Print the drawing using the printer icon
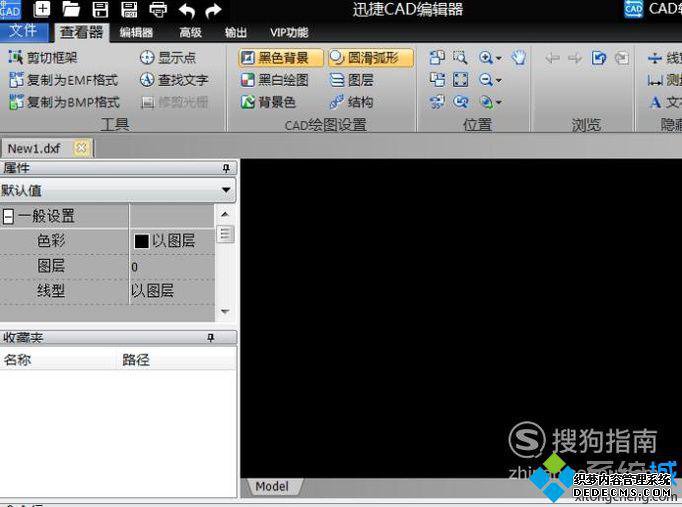 (x=158, y=10)
